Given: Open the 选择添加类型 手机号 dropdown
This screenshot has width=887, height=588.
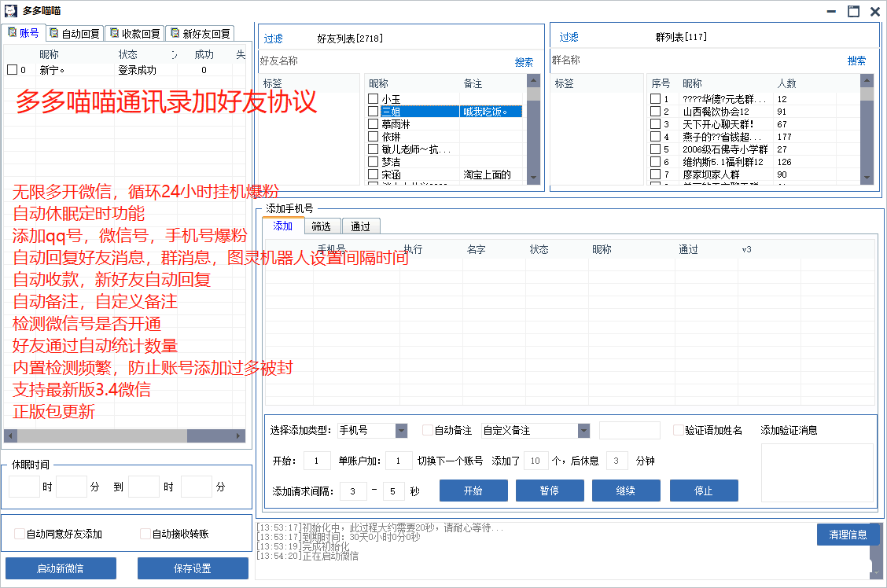Looking at the screenshot, I should 401,431.
